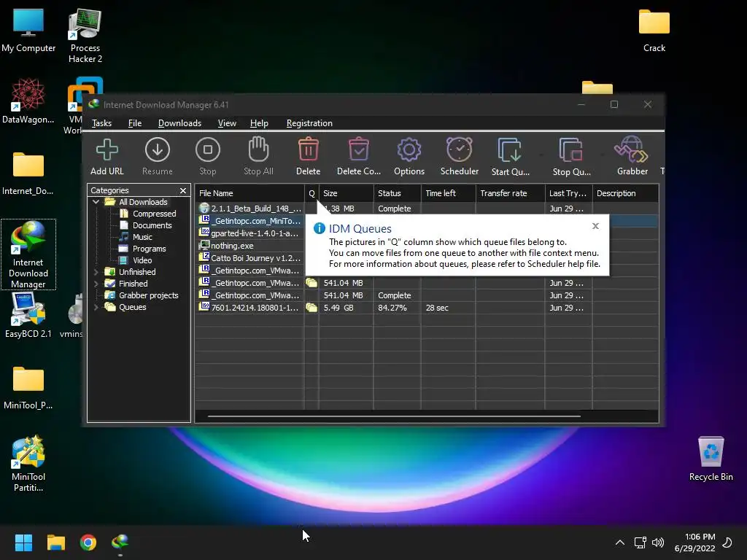This screenshot has height=560, width=747.
Task: Click the Delete Completed icon
Action: (x=358, y=149)
